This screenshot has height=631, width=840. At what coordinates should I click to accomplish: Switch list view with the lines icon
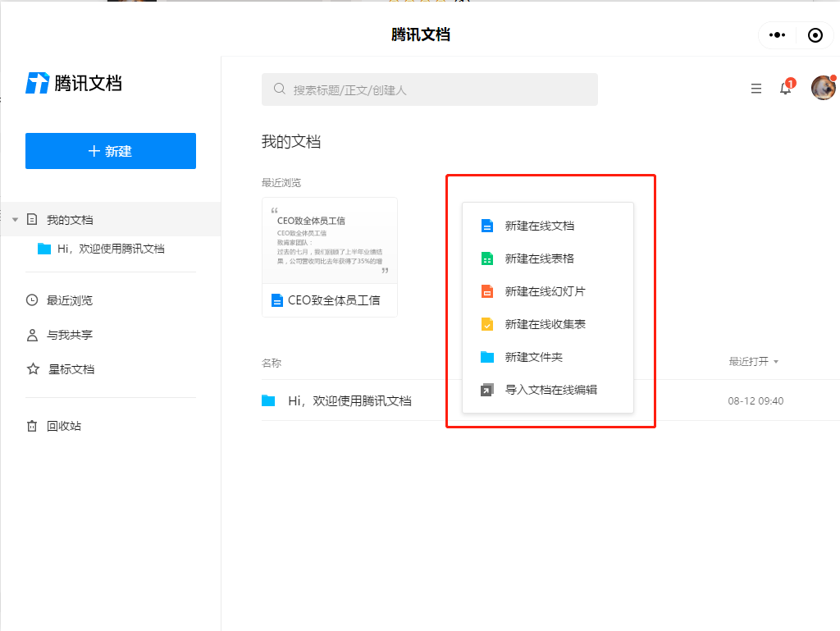pos(756,89)
